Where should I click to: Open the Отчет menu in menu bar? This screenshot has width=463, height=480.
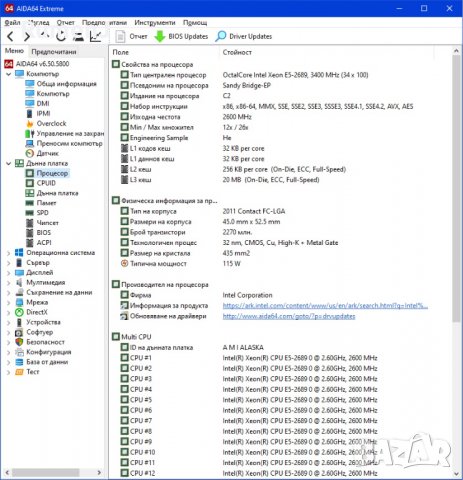click(65, 22)
